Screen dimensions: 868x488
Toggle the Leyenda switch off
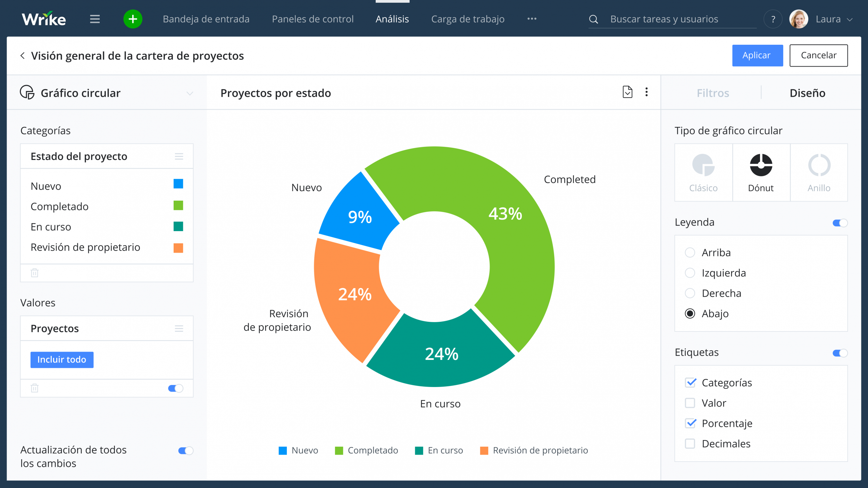(x=840, y=222)
